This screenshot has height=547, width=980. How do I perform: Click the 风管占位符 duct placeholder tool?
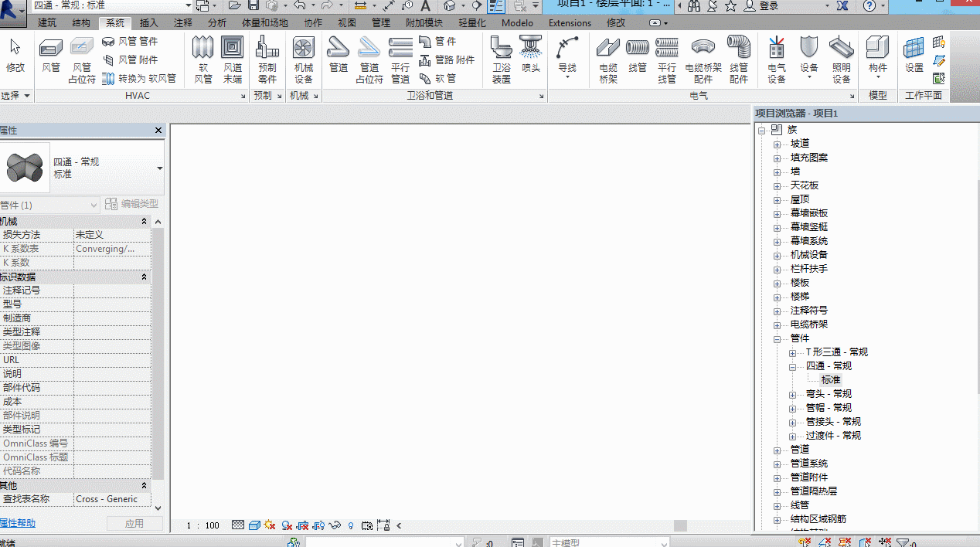(x=81, y=59)
